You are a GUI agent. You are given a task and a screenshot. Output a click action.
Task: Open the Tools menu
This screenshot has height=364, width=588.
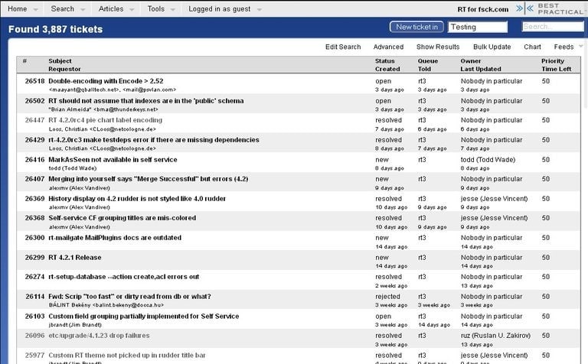click(155, 9)
